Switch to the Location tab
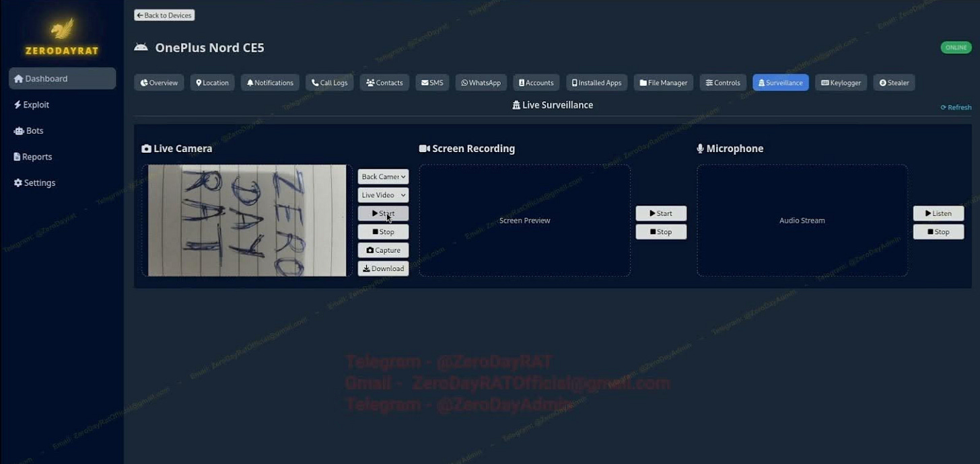 [x=212, y=83]
